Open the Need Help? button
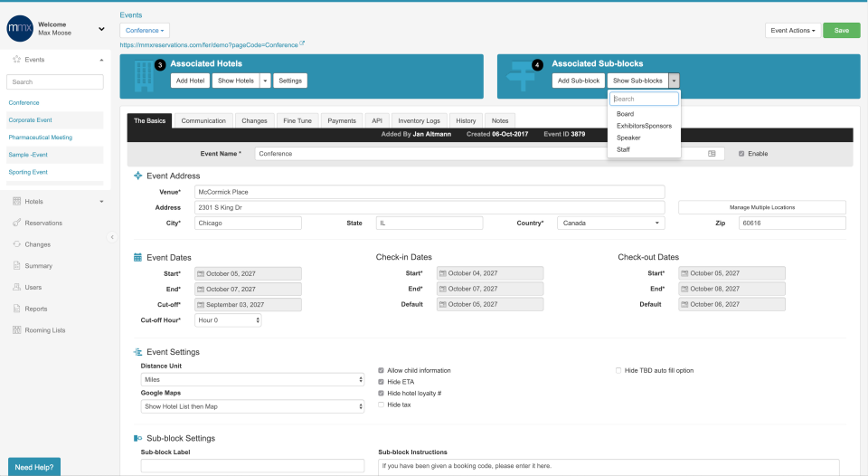The image size is (868, 476). tap(34, 467)
